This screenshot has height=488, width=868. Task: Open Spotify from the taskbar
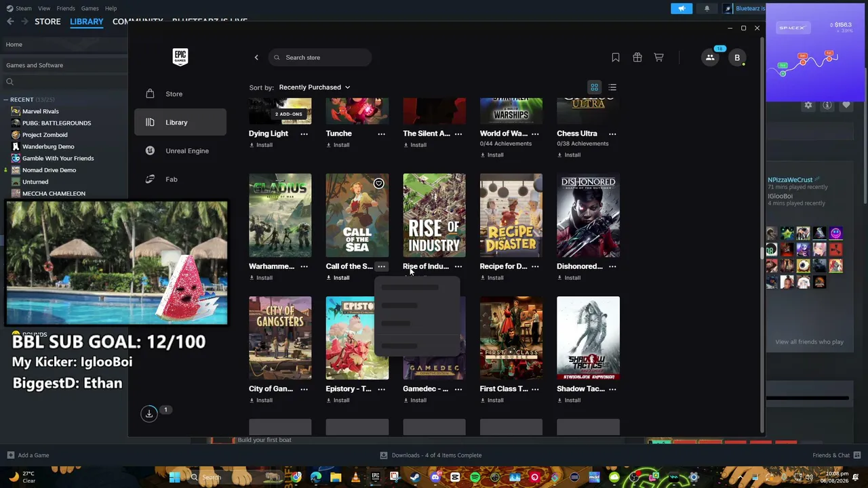(475, 477)
